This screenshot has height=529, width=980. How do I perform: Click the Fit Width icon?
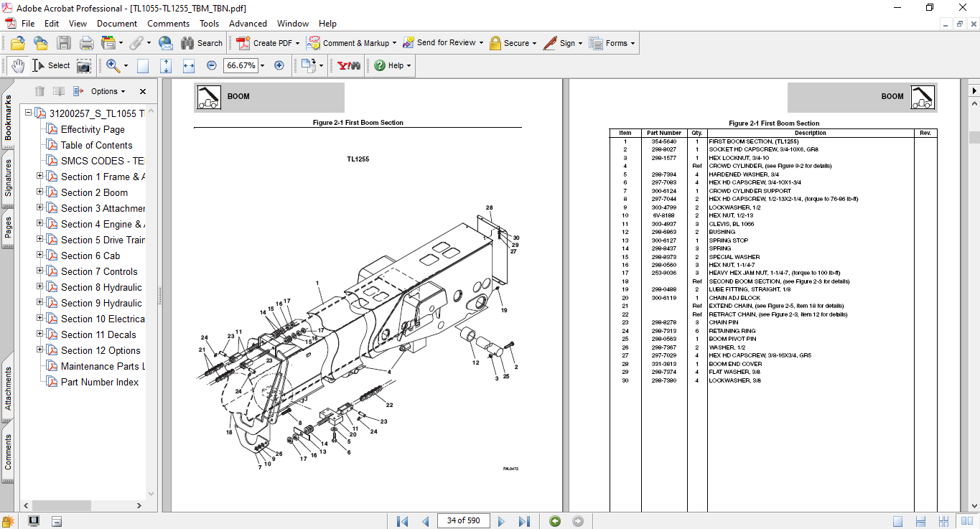pyautogui.click(x=189, y=65)
